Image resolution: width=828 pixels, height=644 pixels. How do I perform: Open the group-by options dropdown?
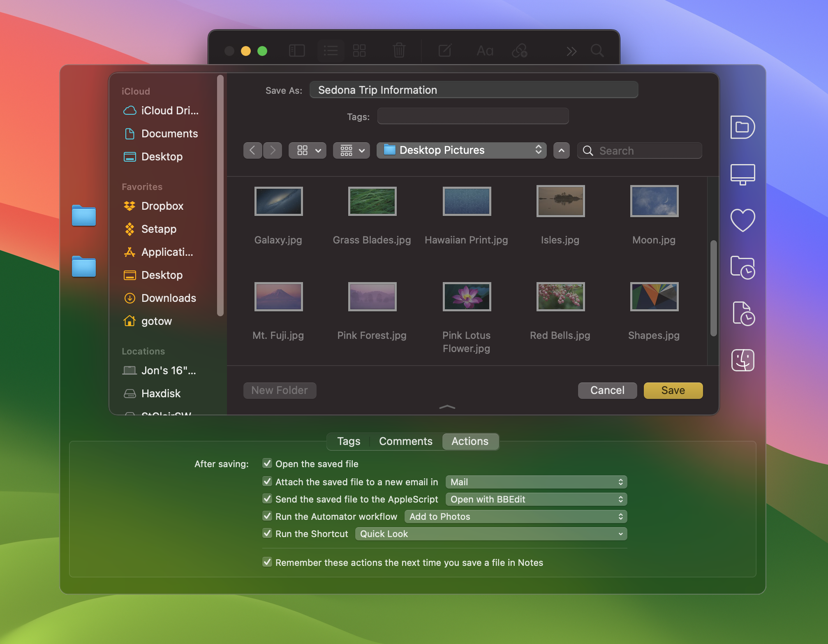(x=352, y=151)
